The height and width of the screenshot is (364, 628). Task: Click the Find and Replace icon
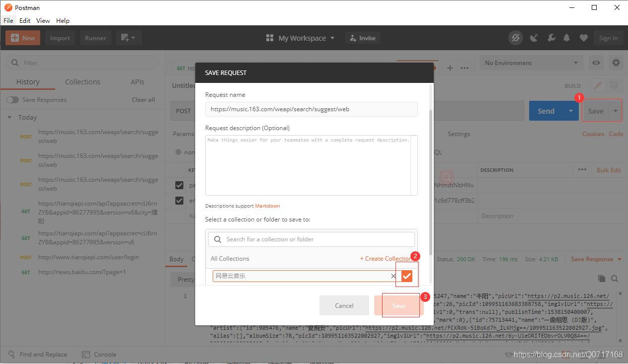point(11,355)
